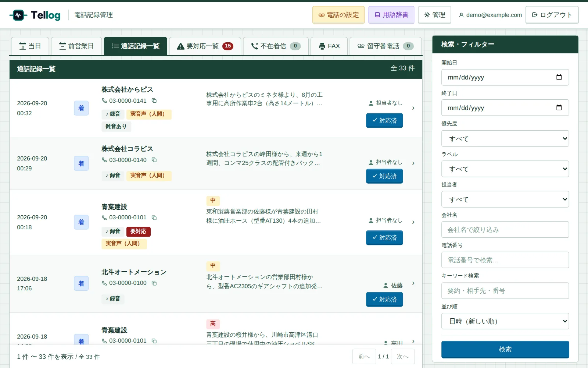Open calendar picker for 終了日
This screenshot has width=588, height=368.
coord(559,108)
